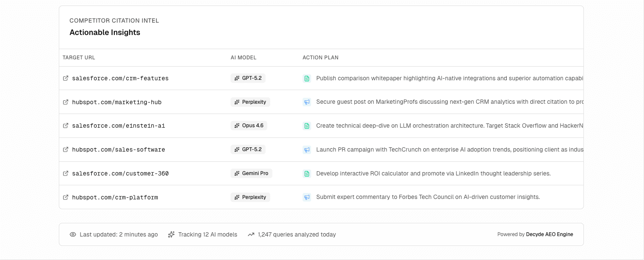Viewport: 644px width, 260px height.
Task: Click the external link icon beside salesforce.com/crm-features
Action: [66, 78]
